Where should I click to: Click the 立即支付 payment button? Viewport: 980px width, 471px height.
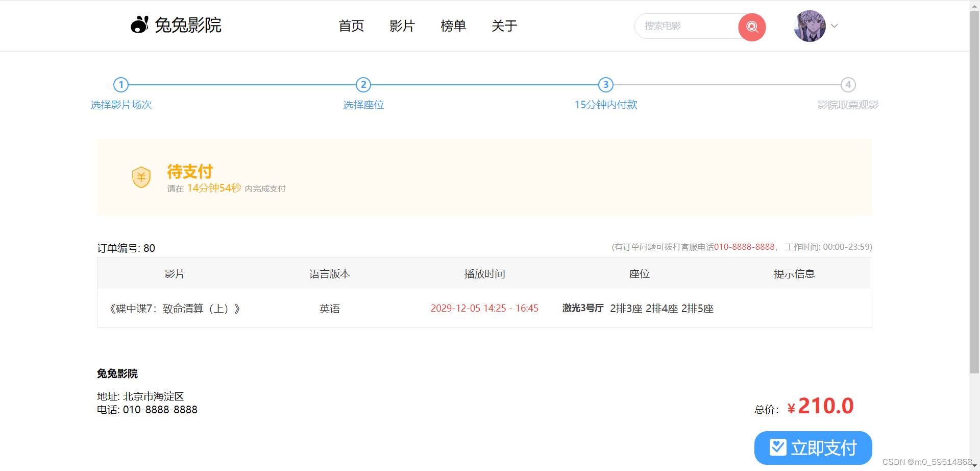click(x=813, y=448)
